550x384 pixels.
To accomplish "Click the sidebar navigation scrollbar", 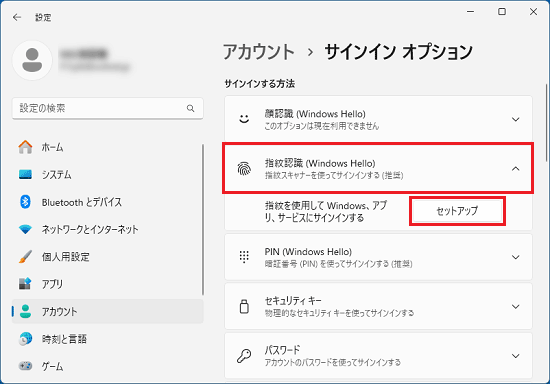I will pyautogui.click(x=202, y=220).
